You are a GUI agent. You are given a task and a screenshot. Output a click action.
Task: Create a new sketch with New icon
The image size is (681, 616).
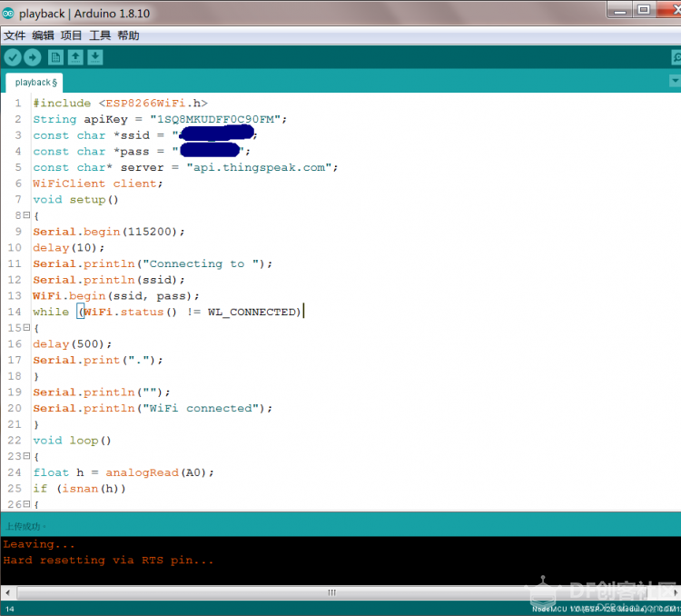55,57
